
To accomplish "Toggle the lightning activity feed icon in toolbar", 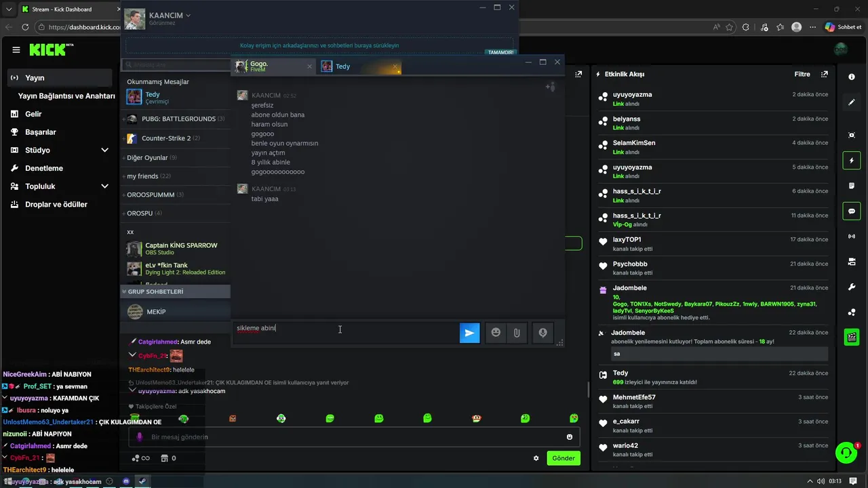I will [852, 161].
